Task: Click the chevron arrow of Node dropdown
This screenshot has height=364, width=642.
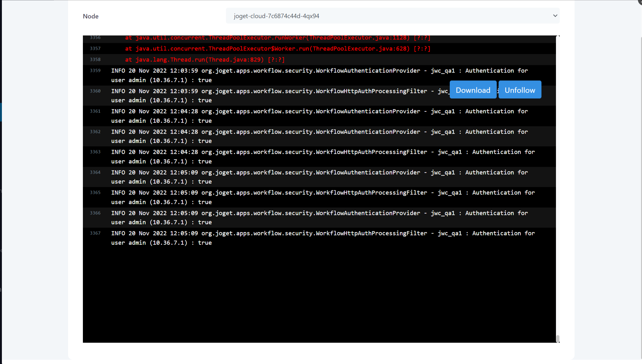Action: point(555,16)
